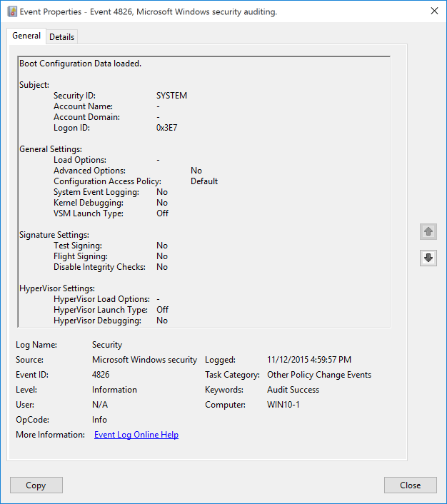
Task: Click the Logon ID value 0x3E7
Action: point(169,128)
